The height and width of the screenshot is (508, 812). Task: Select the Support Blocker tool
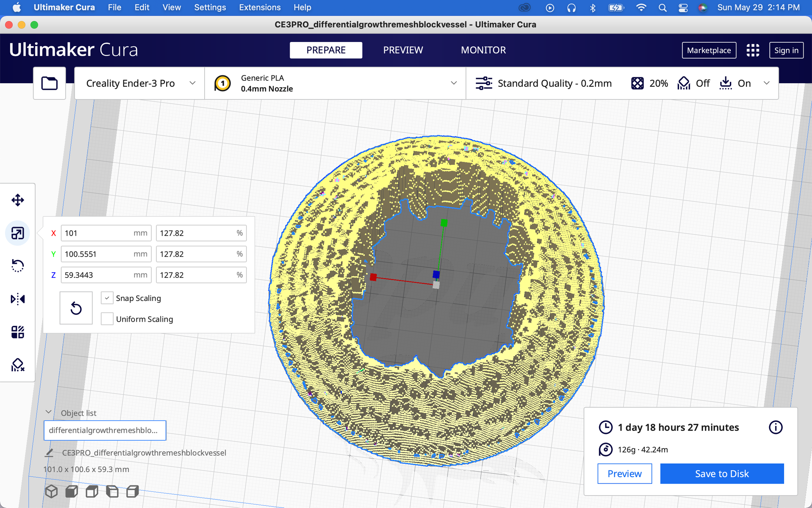(x=18, y=365)
